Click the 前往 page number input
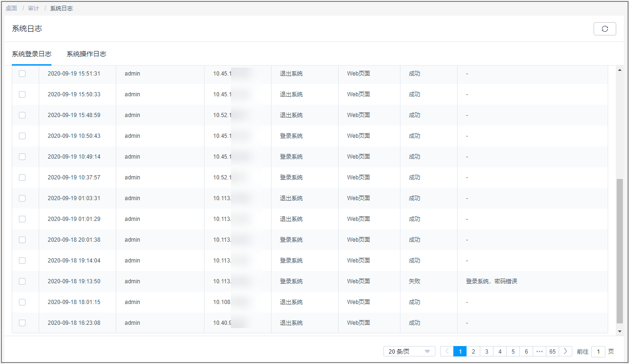Viewport: 629px width, 364px height. pyautogui.click(x=598, y=351)
